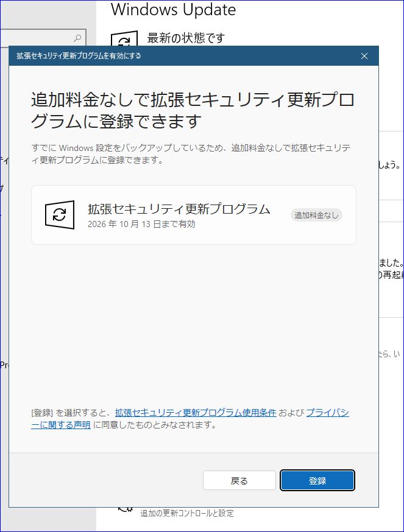Open the 拡張セキュリティ更新プログラム使用条件 link

[x=196, y=413]
